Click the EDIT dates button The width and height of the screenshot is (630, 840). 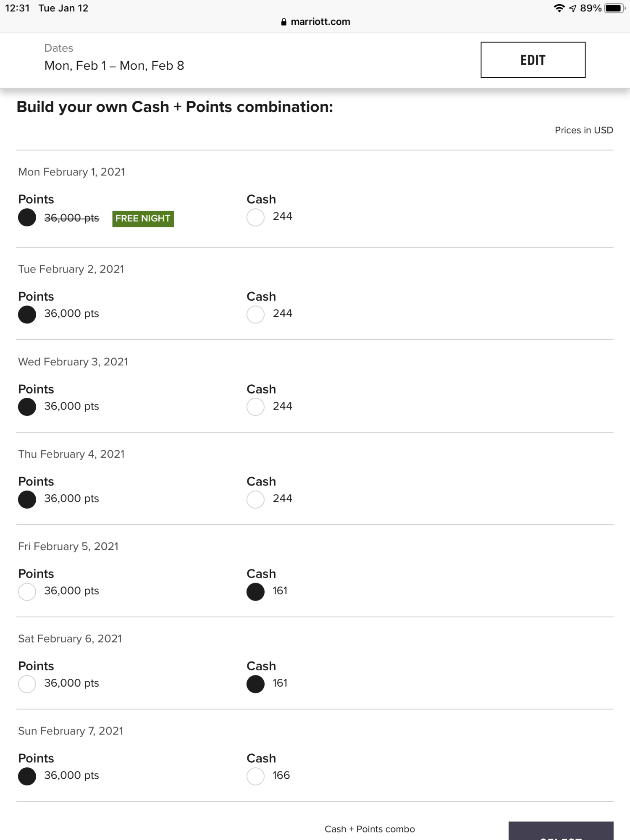point(533,60)
